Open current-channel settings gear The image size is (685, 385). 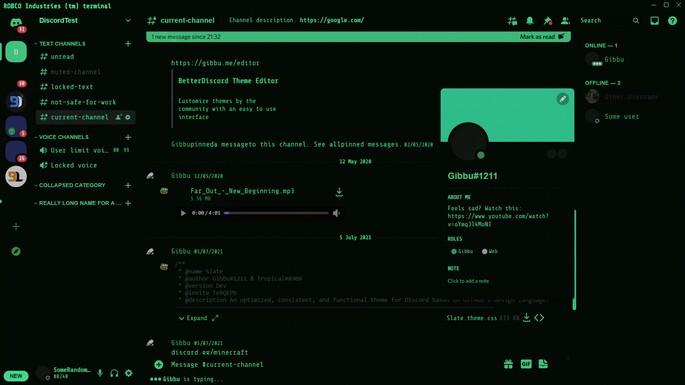(128, 117)
